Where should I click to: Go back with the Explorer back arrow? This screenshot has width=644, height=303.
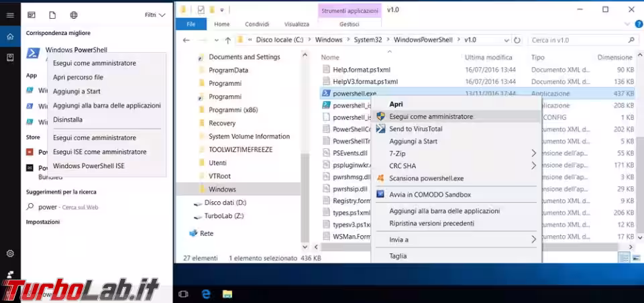(186, 40)
